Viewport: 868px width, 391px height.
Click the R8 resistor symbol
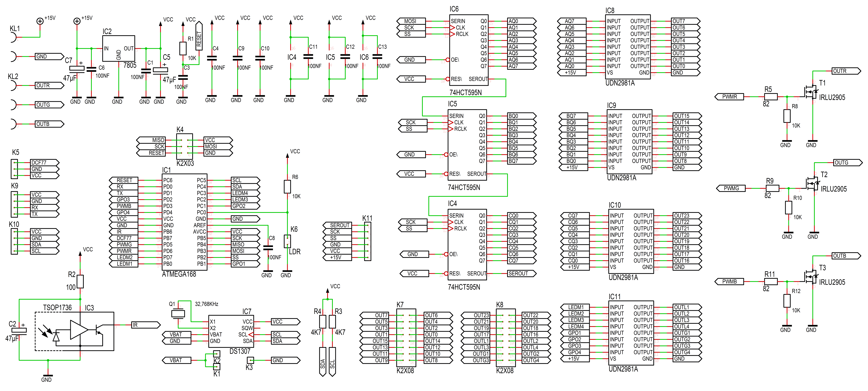(787, 116)
